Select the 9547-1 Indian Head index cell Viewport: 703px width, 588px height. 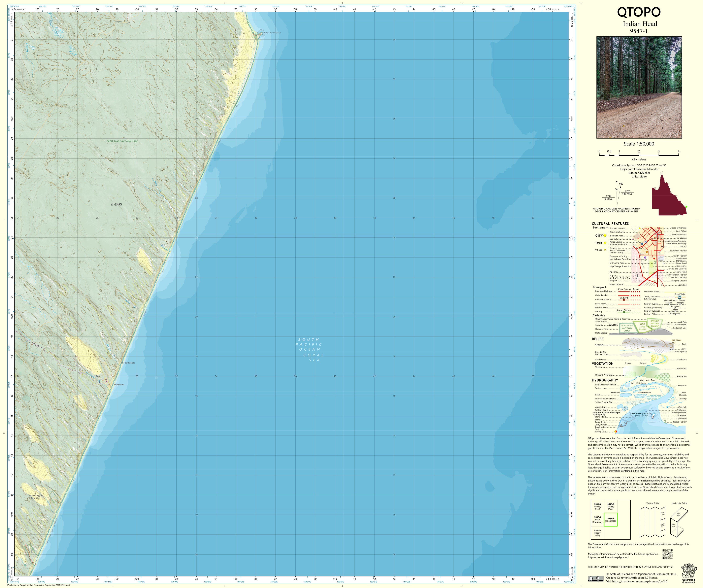coord(611,519)
